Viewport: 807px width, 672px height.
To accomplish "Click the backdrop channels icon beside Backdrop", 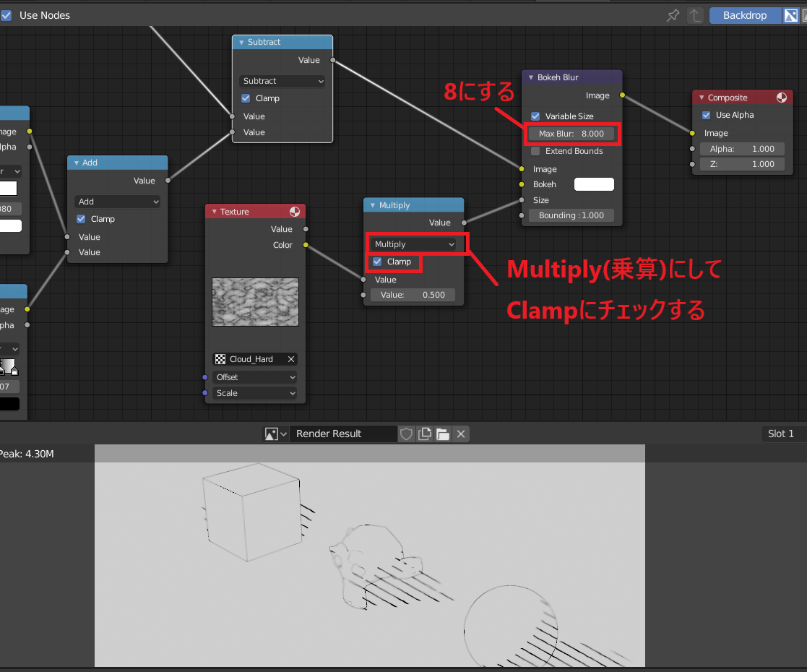I will [x=790, y=15].
